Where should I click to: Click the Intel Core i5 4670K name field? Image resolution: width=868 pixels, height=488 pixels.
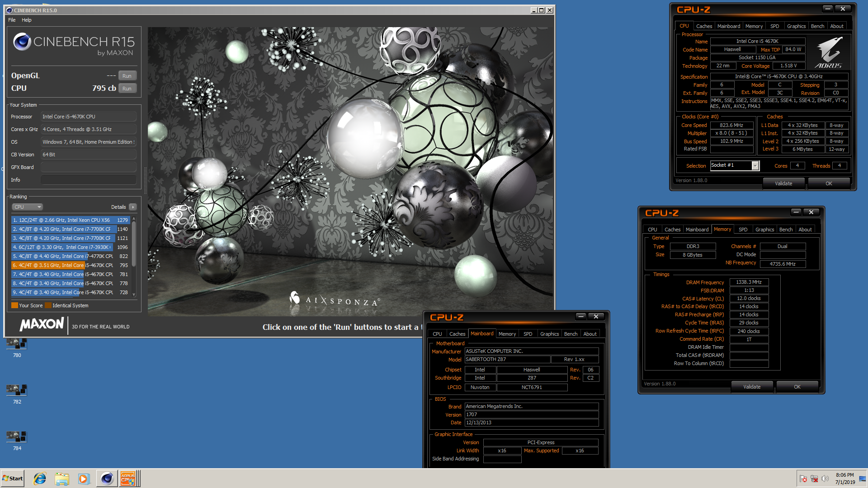click(757, 42)
